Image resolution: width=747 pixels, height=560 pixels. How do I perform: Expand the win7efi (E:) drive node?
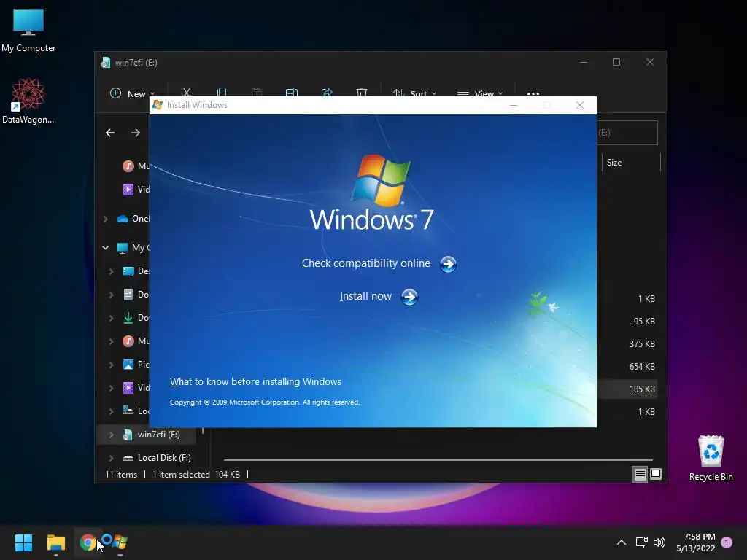[x=112, y=435]
